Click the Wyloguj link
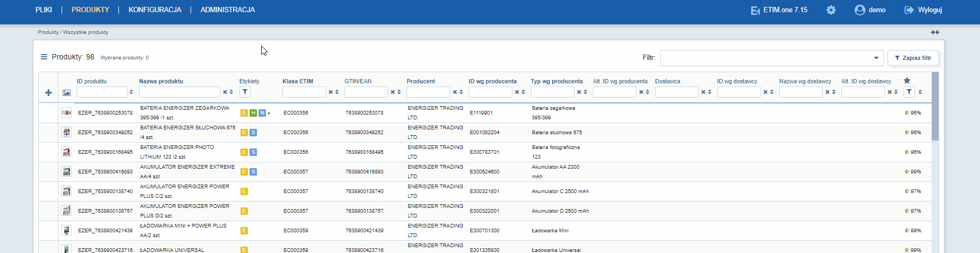This screenshot has width=980, height=253. (930, 10)
